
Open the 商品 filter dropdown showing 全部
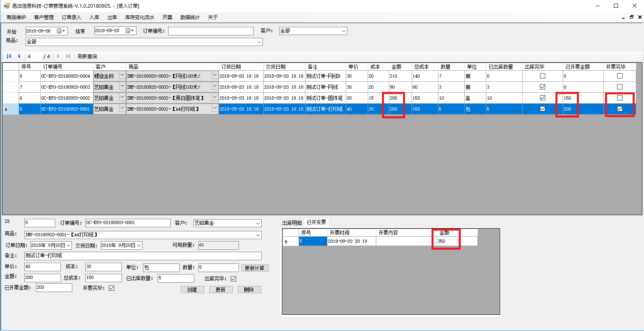coord(259,42)
